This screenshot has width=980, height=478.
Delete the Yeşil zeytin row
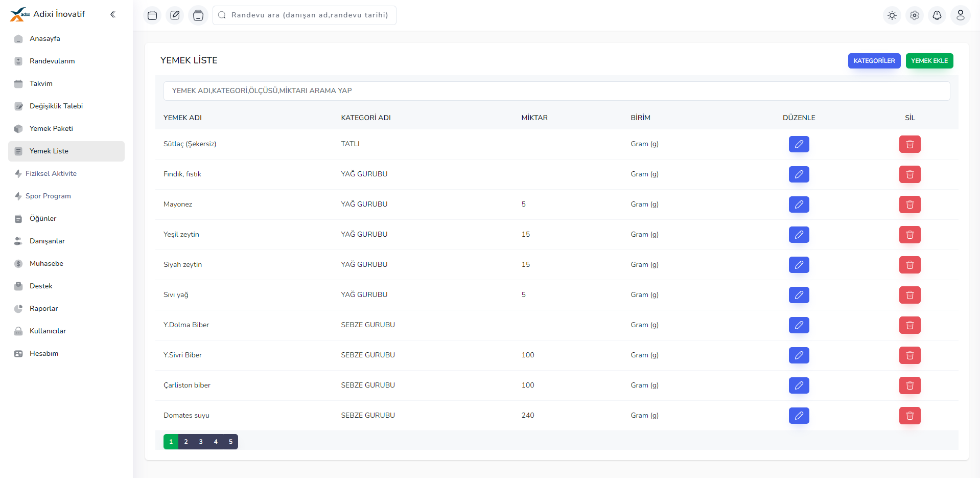tap(910, 235)
